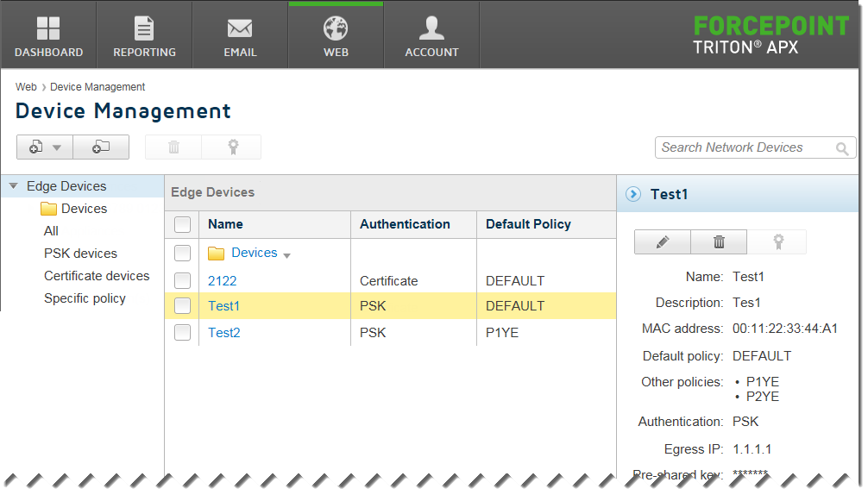This screenshot has height=495, width=868.
Task: Open the Dashboard section
Action: click(48, 35)
